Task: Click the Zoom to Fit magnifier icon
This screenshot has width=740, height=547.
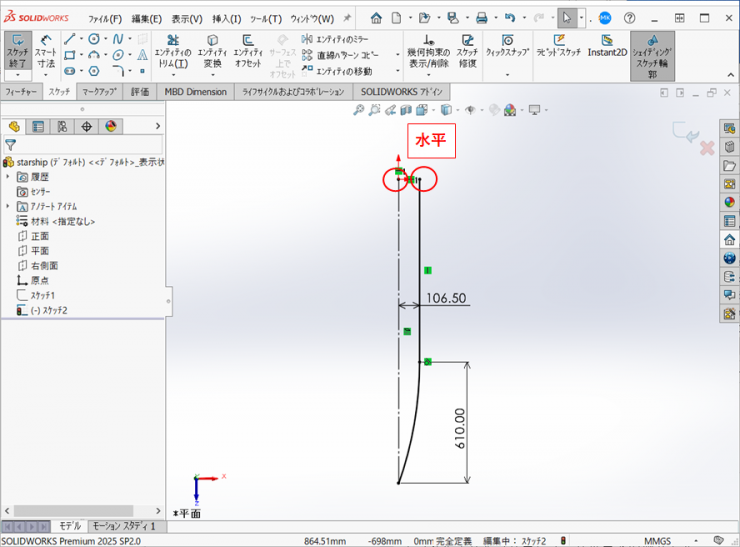Action: (x=359, y=110)
